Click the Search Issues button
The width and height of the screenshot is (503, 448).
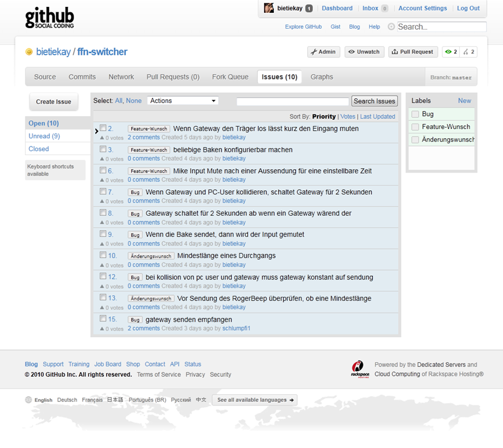[374, 101]
